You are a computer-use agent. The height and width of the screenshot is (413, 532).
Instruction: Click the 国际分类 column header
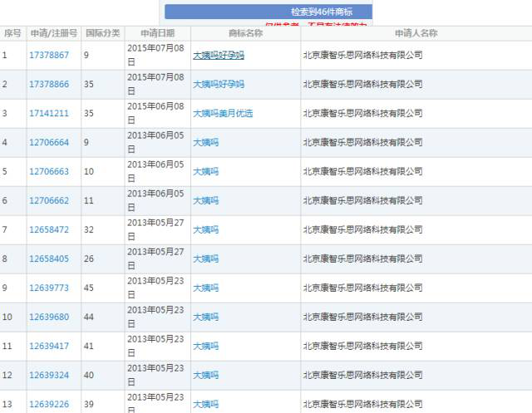103,33
